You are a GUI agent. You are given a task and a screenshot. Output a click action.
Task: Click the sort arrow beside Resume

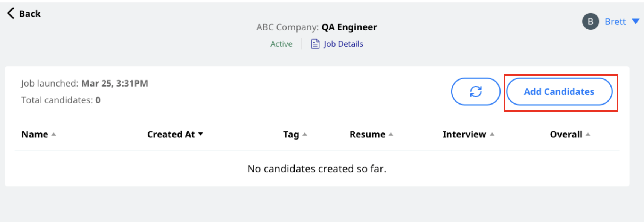click(x=391, y=134)
